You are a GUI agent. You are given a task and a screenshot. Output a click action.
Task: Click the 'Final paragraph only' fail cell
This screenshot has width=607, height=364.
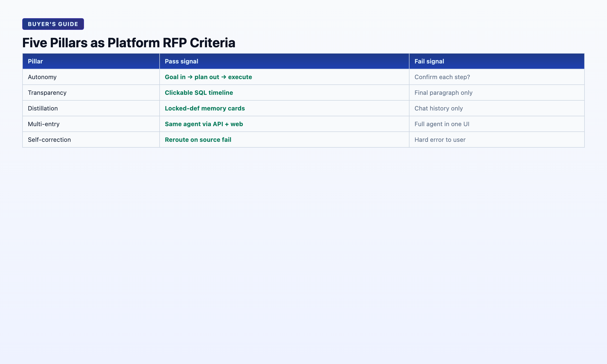click(x=497, y=93)
